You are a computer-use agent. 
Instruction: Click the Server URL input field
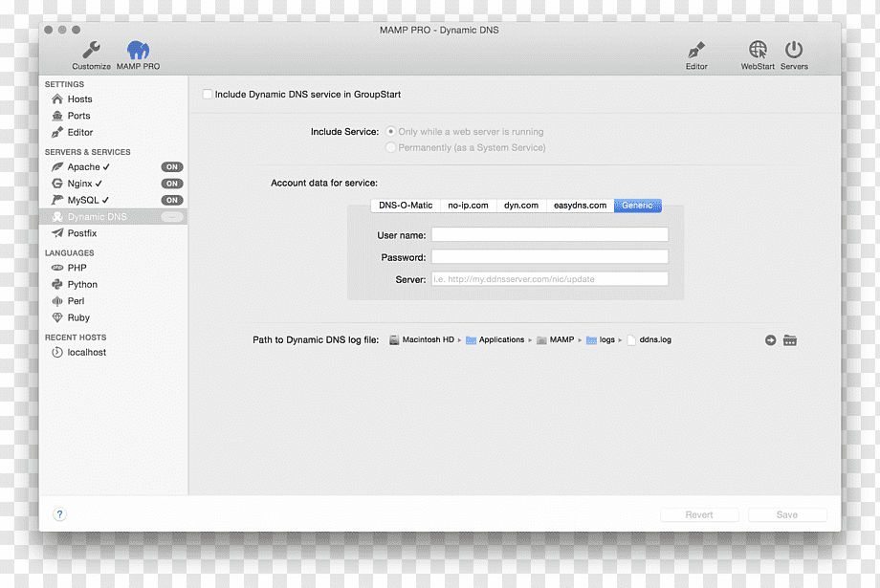[549, 279]
